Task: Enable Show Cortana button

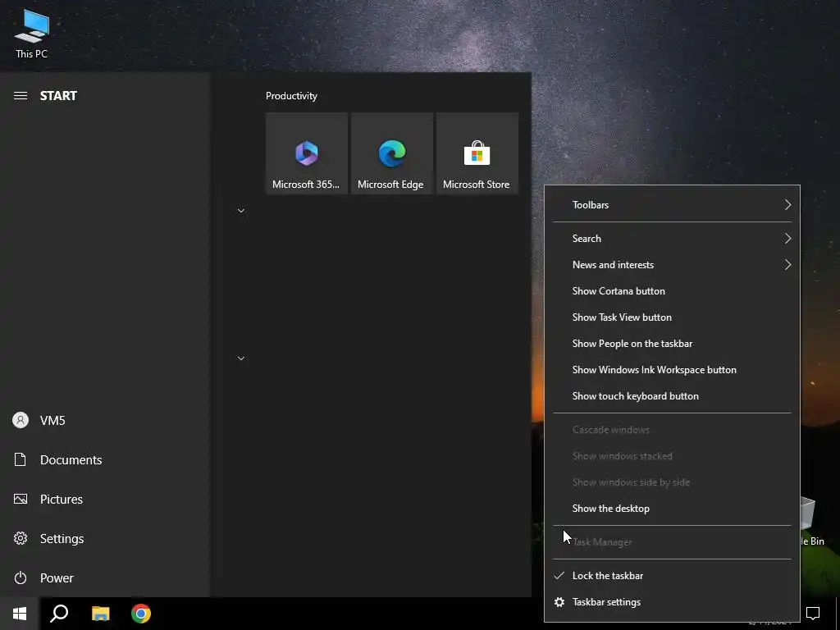Action: pyautogui.click(x=673, y=291)
